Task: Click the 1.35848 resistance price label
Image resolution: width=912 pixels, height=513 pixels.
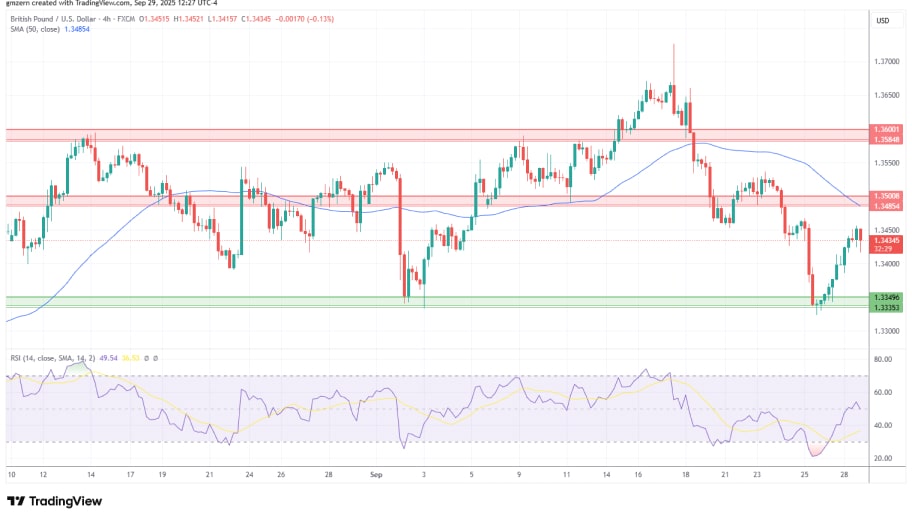Action: tap(886, 139)
